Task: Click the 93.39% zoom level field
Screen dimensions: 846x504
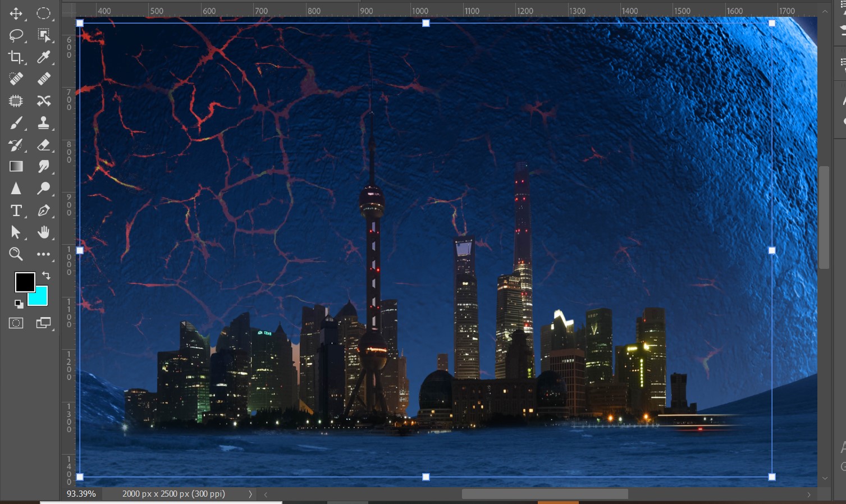Action: point(81,494)
